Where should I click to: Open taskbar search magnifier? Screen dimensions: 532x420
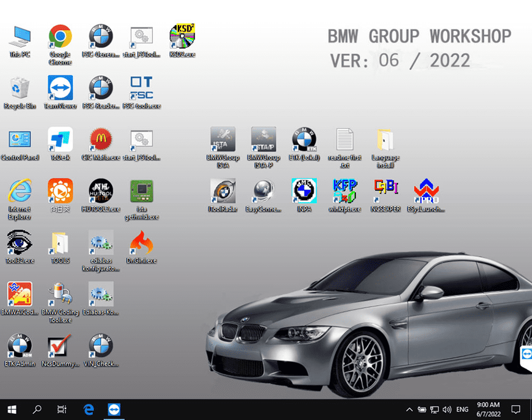pos(37,410)
